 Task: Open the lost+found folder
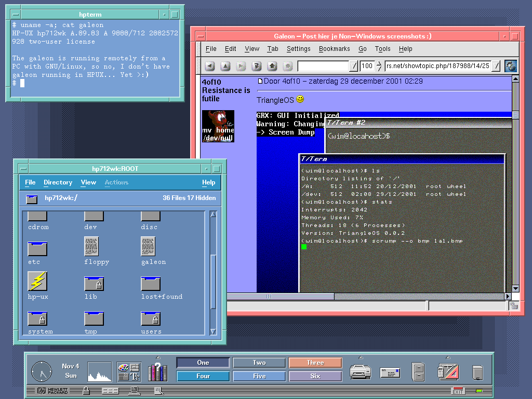point(151,283)
